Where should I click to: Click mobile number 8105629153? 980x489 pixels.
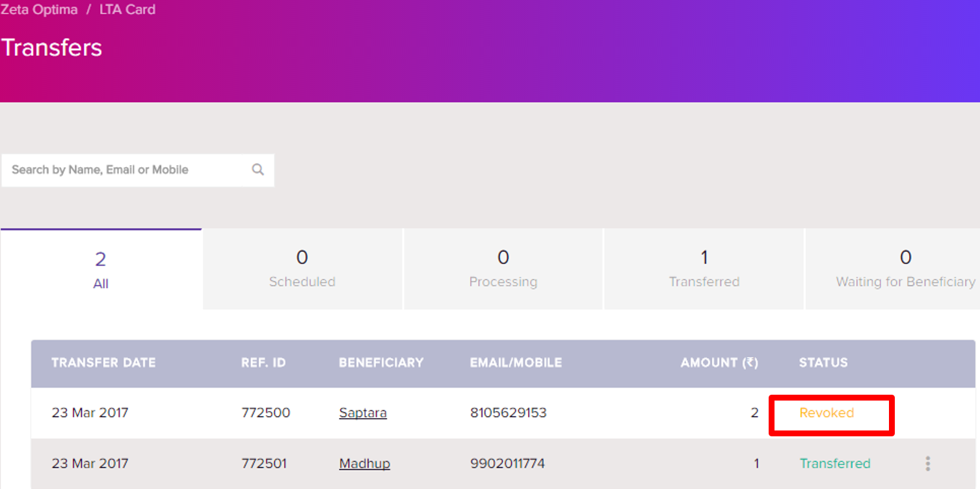click(x=509, y=413)
